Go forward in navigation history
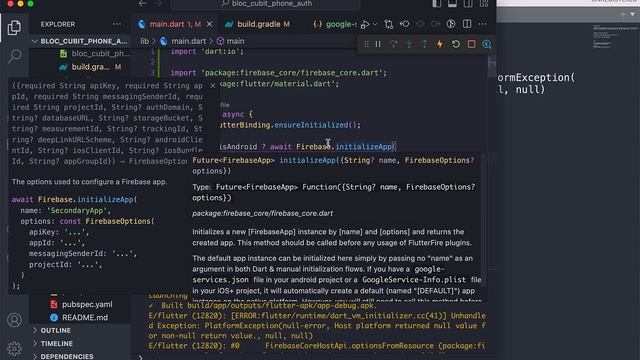 pos(158,4)
